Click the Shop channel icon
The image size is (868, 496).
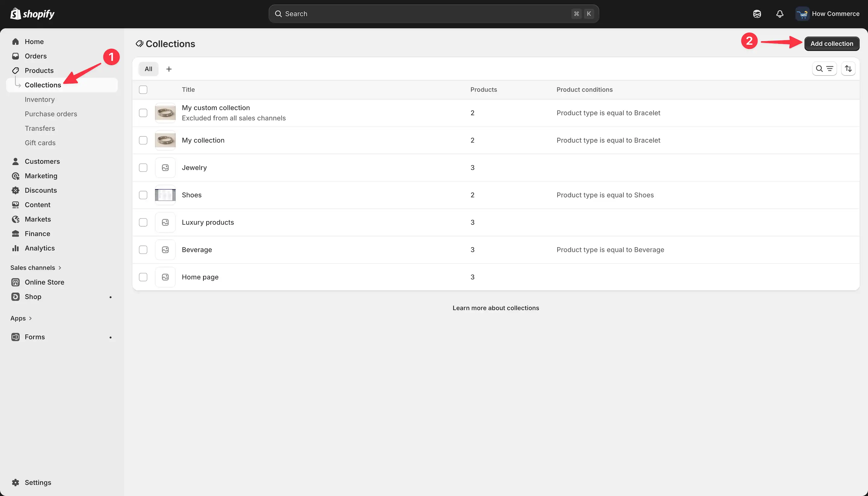[15, 297]
